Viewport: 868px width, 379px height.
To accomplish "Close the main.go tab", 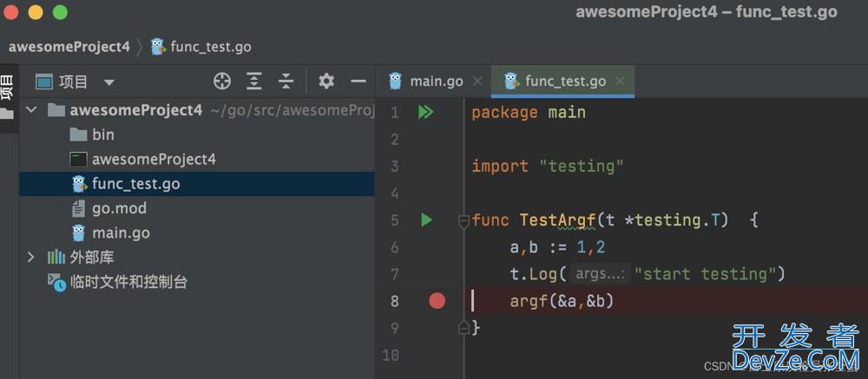I will 477,82.
